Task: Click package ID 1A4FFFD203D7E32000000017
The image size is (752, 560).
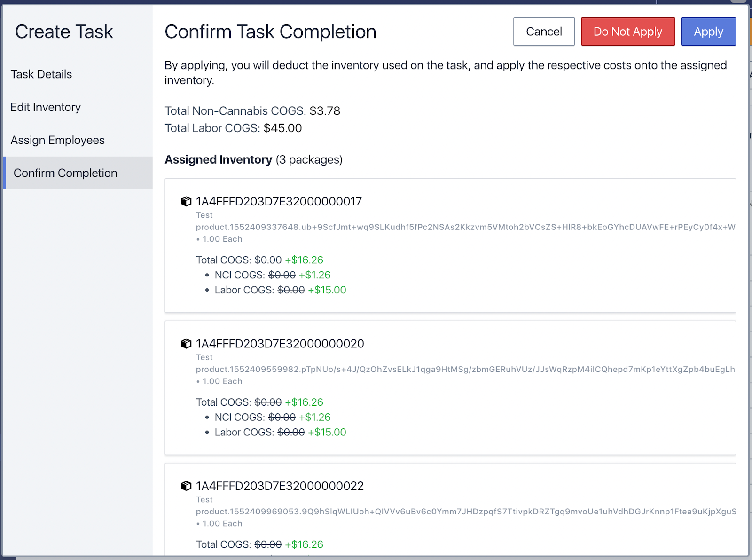Action: (279, 202)
